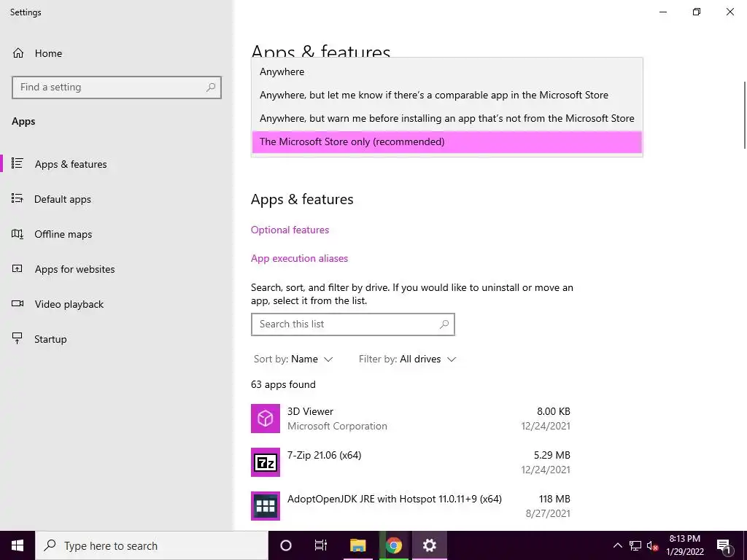
Task: Click the Find a setting box
Action: pyautogui.click(x=116, y=87)
